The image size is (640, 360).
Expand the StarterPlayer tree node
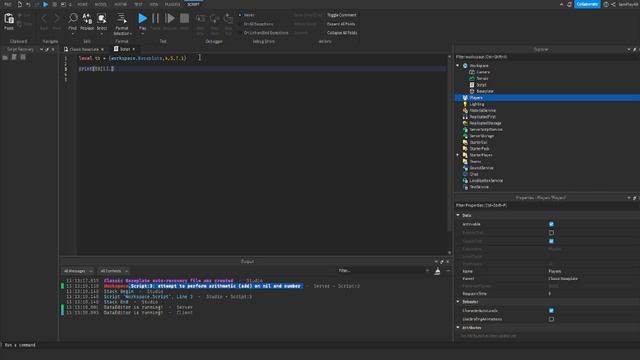click(458, 155)
